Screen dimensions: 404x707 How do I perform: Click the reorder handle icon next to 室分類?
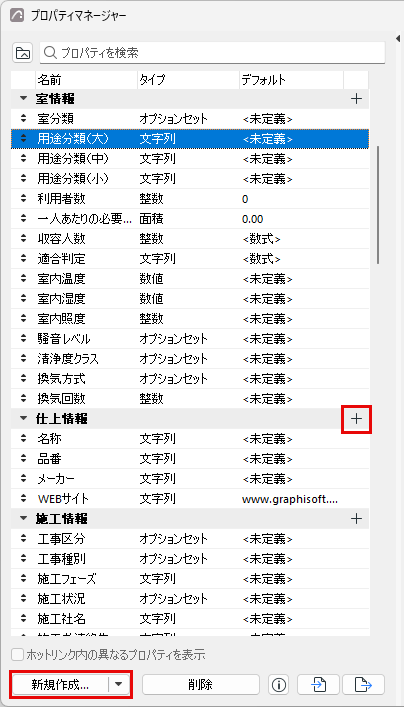pyautogui.click(x=23, y=119)
